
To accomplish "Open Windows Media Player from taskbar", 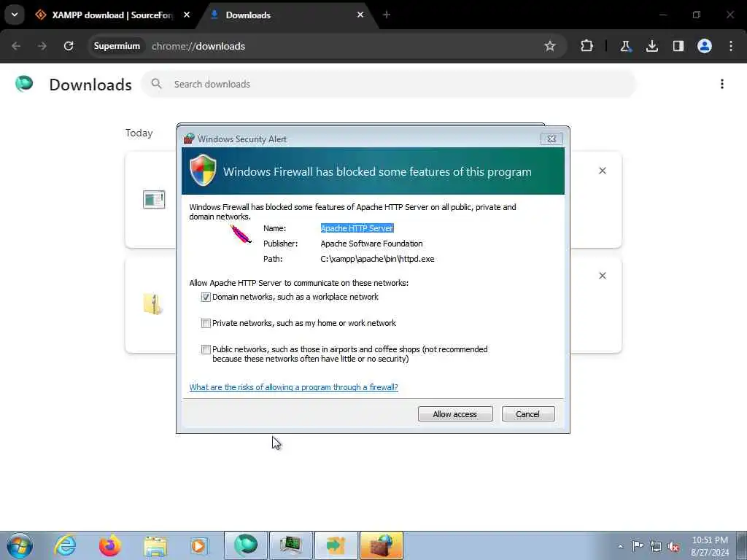I will [x=199, y=545].
